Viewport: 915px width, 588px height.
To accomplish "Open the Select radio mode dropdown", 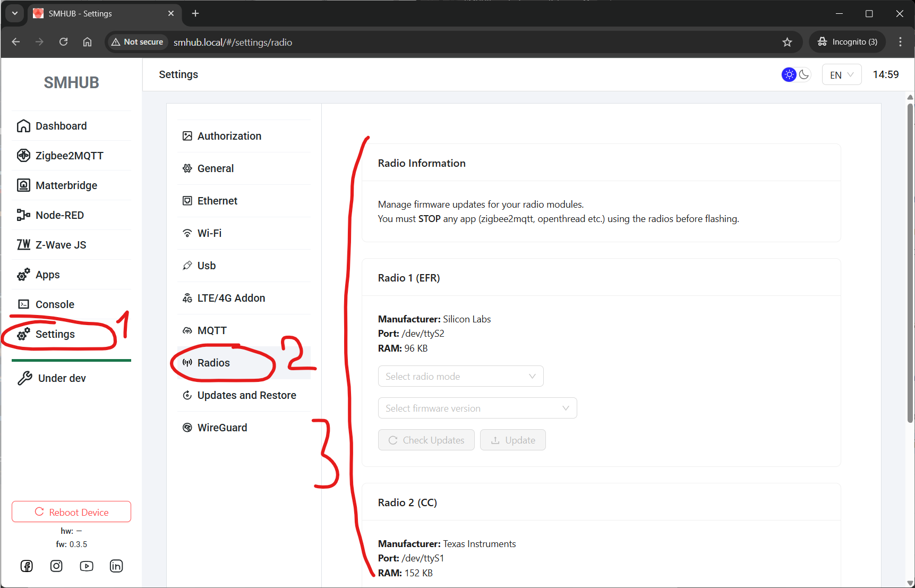I will coord(460,377).
